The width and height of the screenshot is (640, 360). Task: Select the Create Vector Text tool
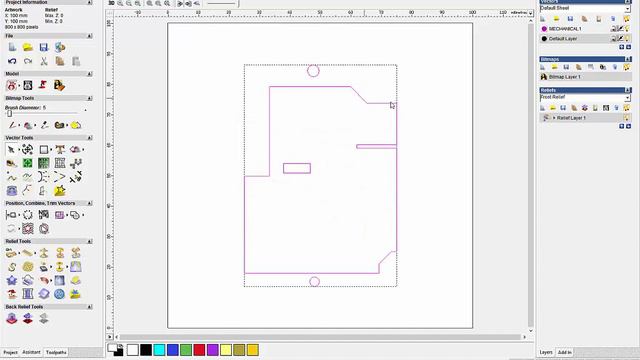click(x=60, y=150)
